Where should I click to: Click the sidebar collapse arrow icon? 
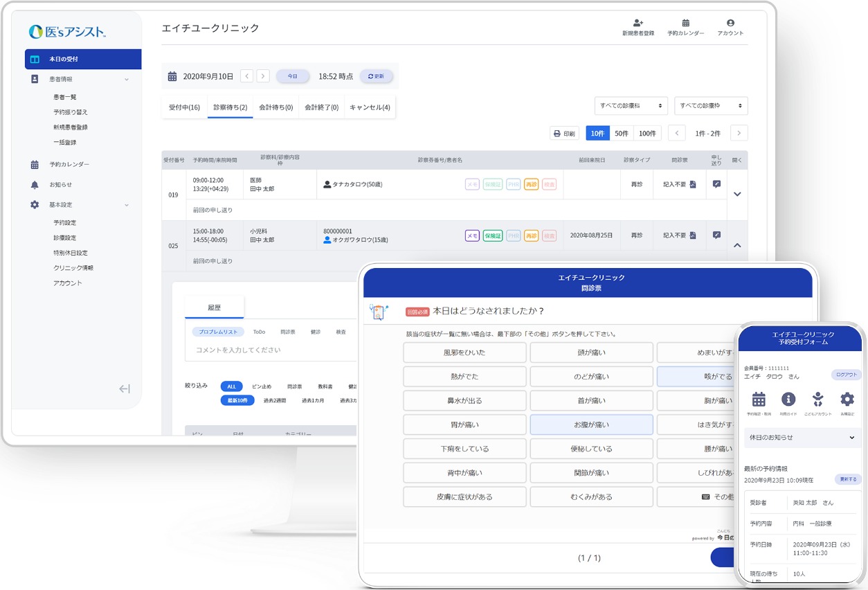[125, 389]
